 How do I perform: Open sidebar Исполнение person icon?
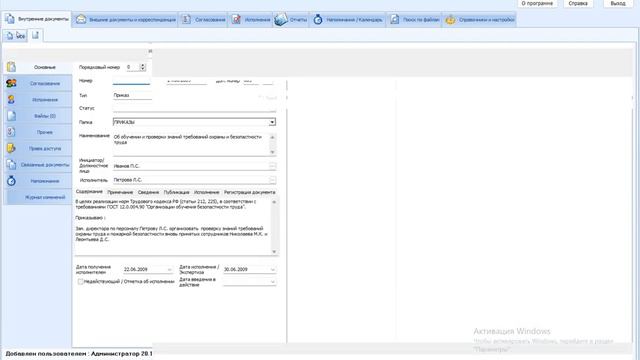11,100
